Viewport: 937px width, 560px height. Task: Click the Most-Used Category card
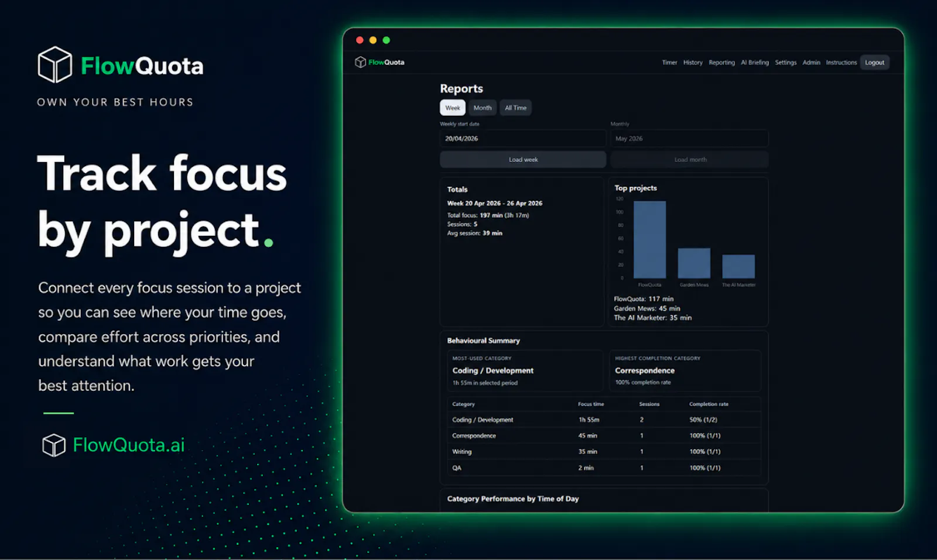(x=525, y=371)
